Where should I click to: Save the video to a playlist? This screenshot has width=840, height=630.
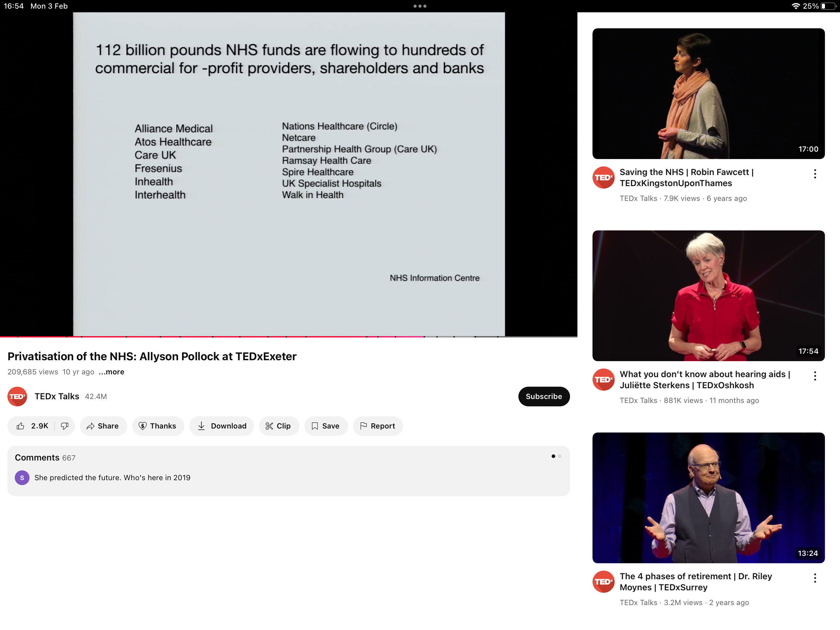tap(326, 426)
